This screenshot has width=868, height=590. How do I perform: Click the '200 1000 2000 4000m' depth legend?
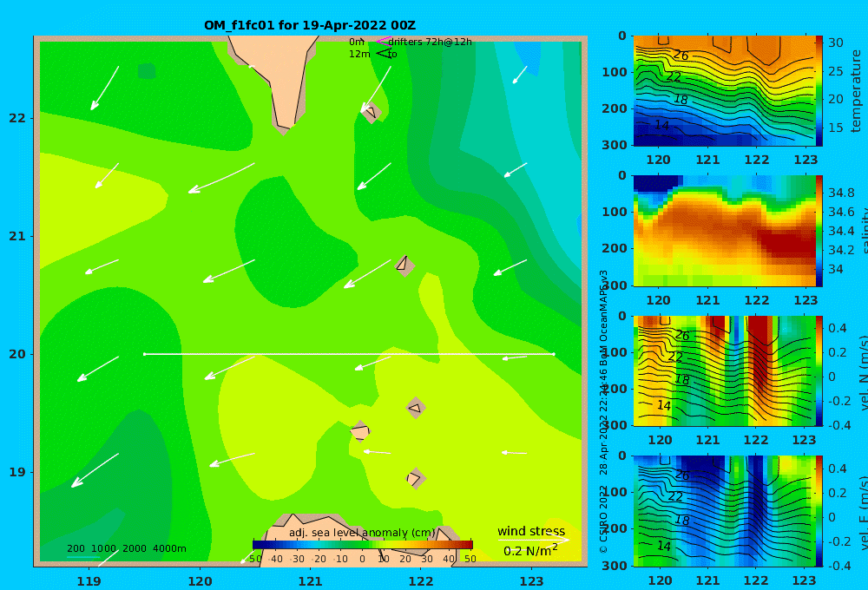point(127,548)
